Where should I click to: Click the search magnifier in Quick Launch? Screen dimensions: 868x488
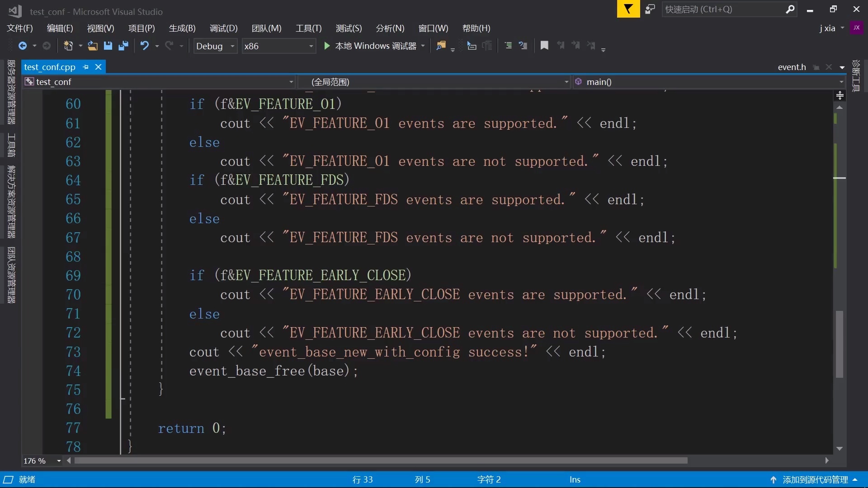pos(790,9)
